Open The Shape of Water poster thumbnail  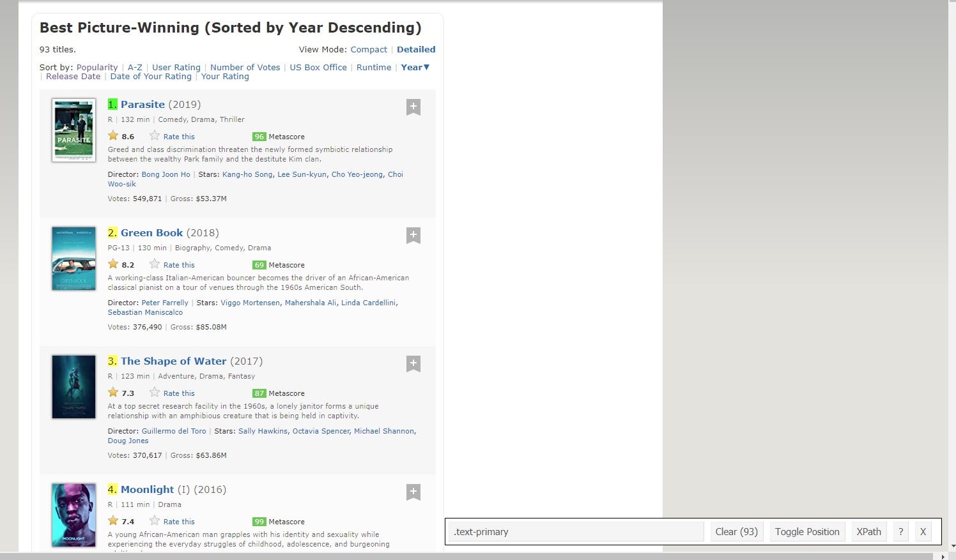point(73,387)
